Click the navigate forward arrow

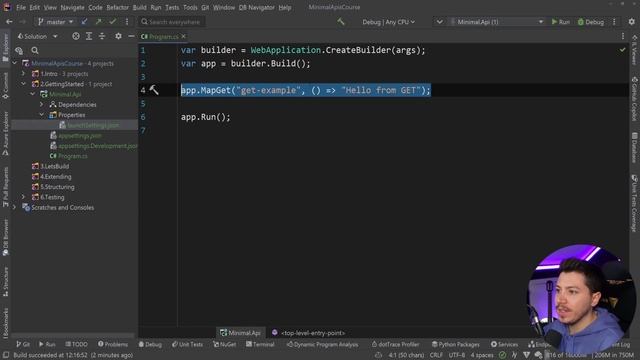[x=23, y=22]
